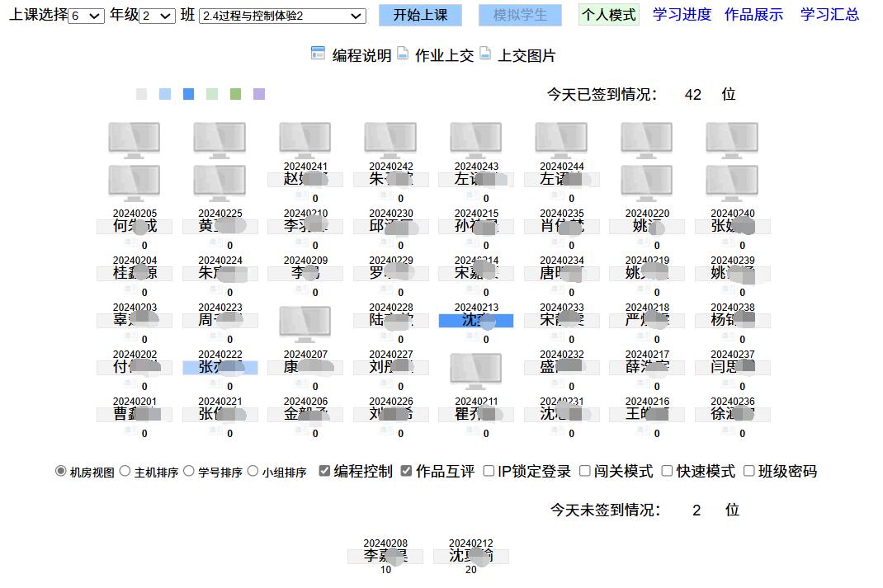Click the 开始上课 button
Viewport: 883px width, 588px height.
(420, 15)
